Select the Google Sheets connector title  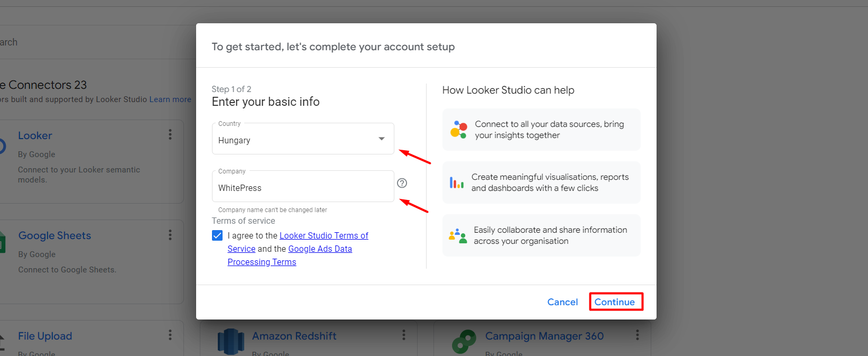[x=54, y=235]
